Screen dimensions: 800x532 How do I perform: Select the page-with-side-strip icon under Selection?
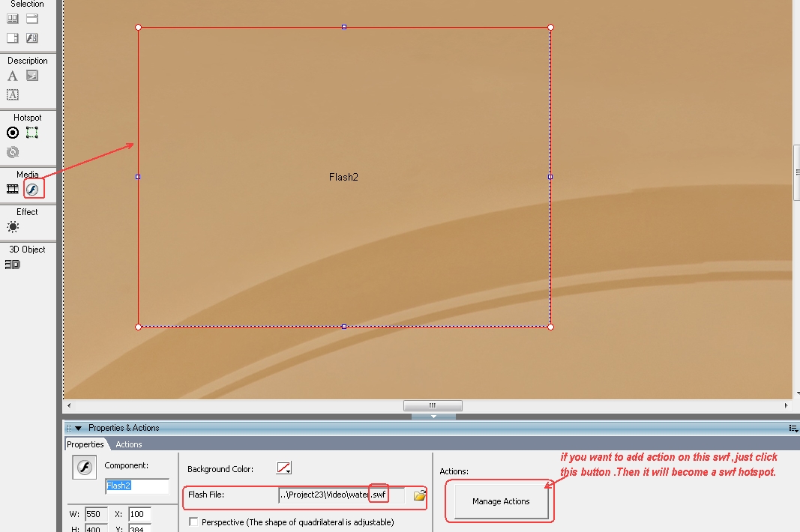click(13, 37)
